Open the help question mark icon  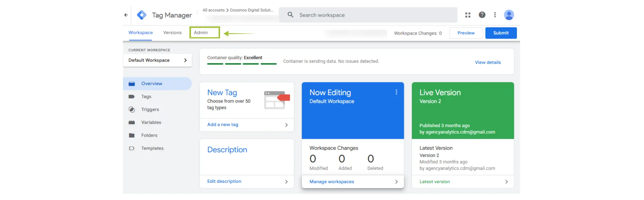482,15
